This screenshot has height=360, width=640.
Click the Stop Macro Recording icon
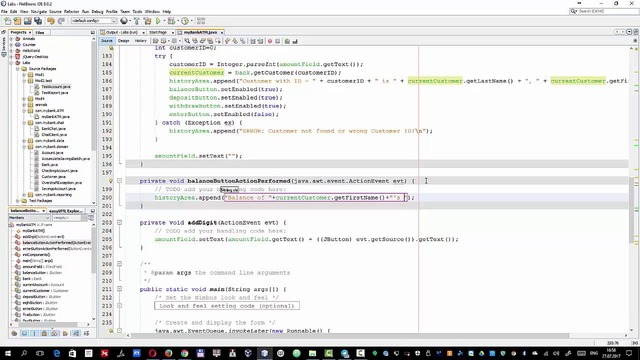[278, 41]
